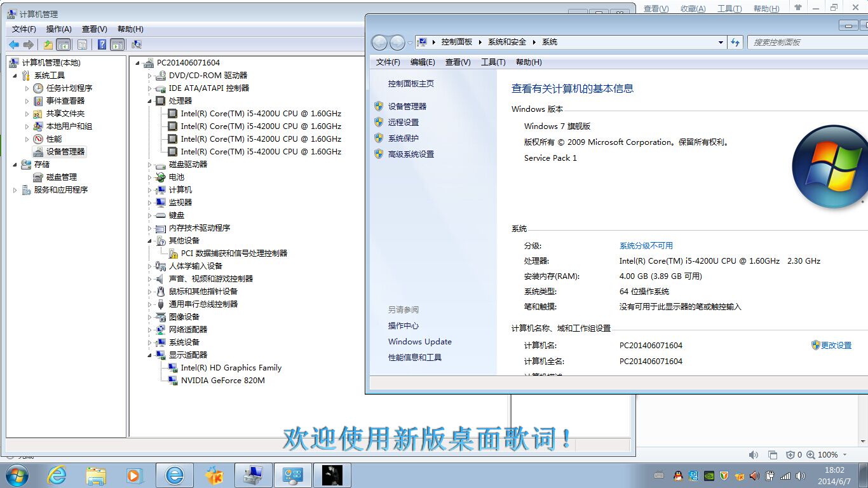This screenshot has height=488, width=868.
Task: Open 帮助(H) menu in Computer Management
Action: (130, 29)
